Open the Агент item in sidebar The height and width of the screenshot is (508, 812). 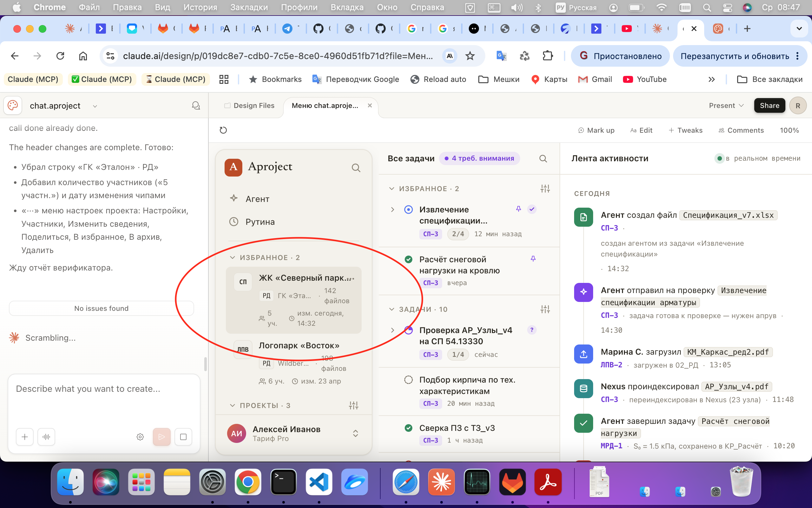pyautogui.click(x=293, y=199)
